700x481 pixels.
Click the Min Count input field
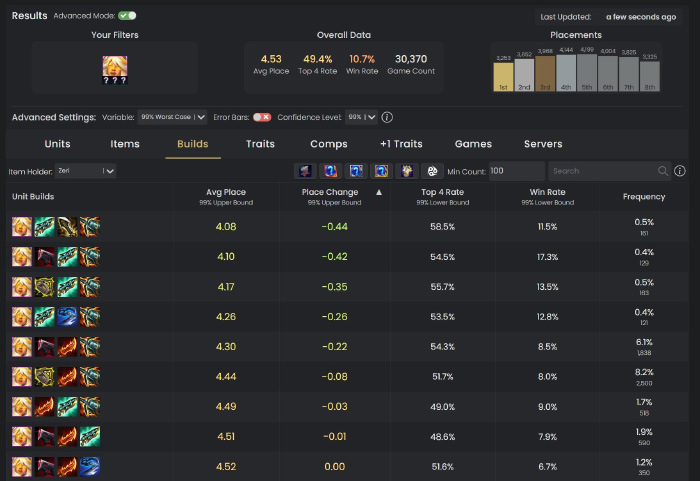click(x=516, y=171)
